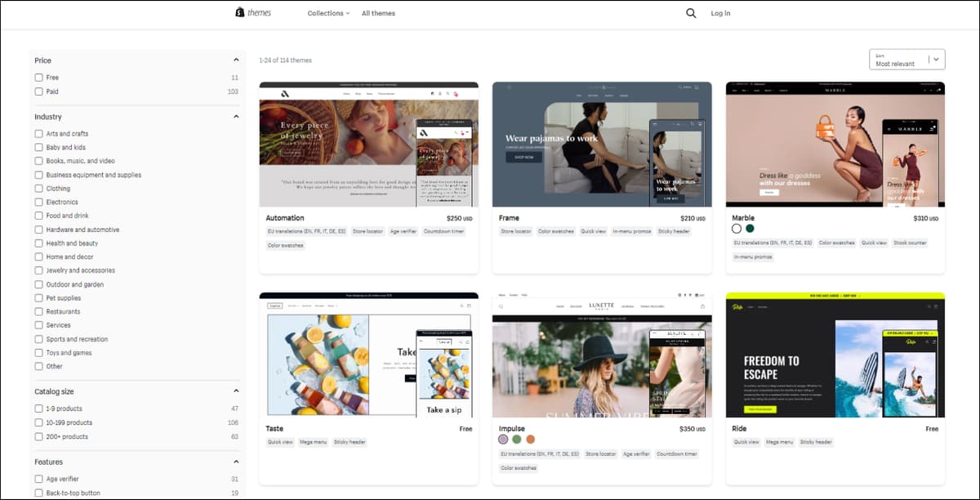This screenshot has width=980, height=500.
Task: Check the Clothing industry filter
Action: (38, 188)
